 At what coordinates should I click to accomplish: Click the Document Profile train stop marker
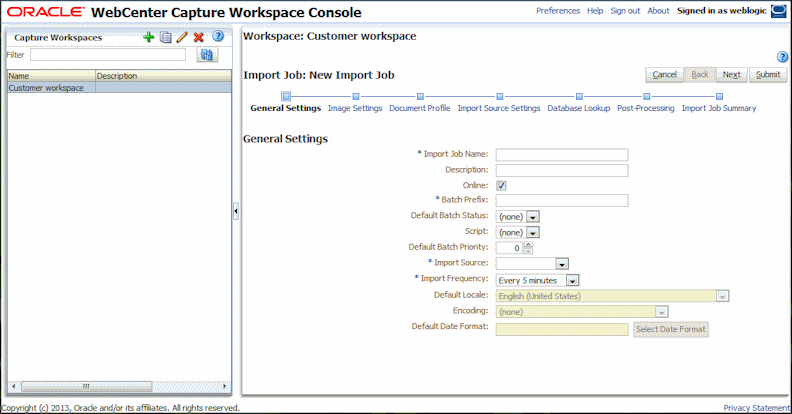click(x=420, y=96)
